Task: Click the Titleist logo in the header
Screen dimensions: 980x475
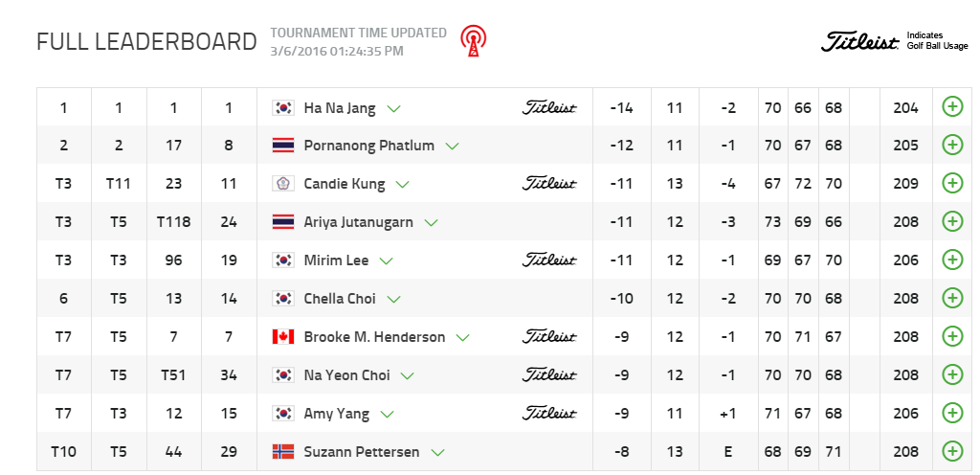Action: (860, 42)
